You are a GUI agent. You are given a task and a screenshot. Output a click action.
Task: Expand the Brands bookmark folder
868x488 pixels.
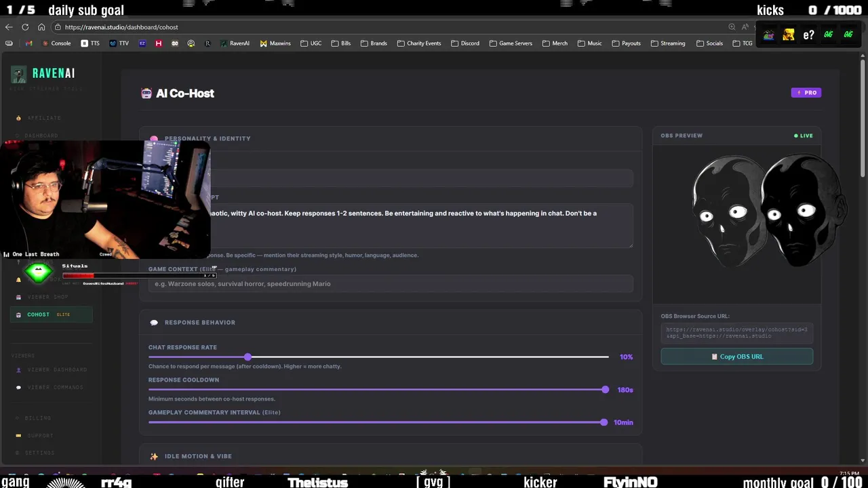click(x=374, y=43)
